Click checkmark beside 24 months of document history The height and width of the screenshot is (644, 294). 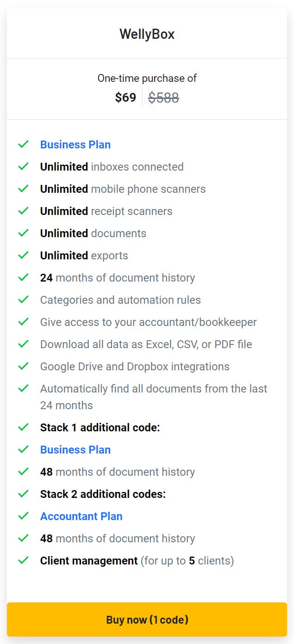[x=23, y=278]
